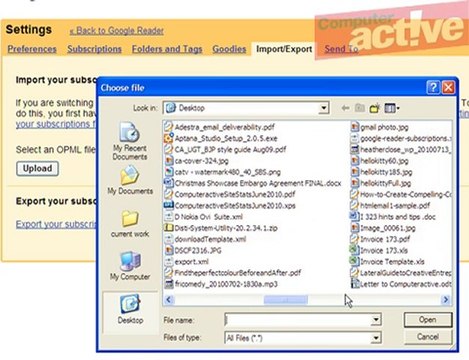
Task: Switch to the Send To settings tab
Action: click(x=341, y=49)
